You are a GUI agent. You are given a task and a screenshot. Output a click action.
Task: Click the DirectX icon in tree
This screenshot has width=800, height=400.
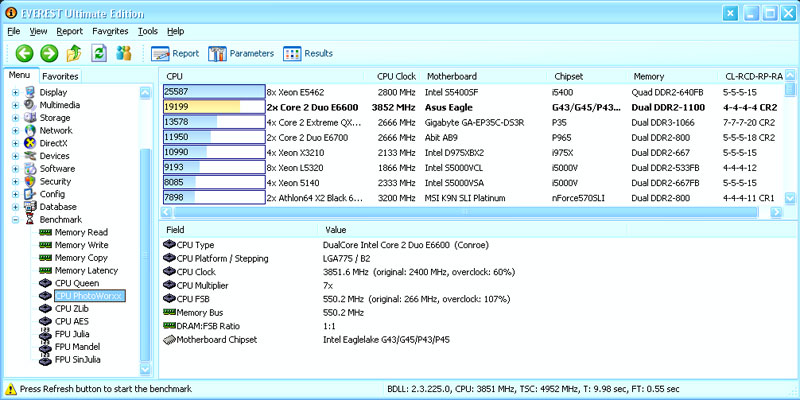pyautogui.click(x=30, y=143)
